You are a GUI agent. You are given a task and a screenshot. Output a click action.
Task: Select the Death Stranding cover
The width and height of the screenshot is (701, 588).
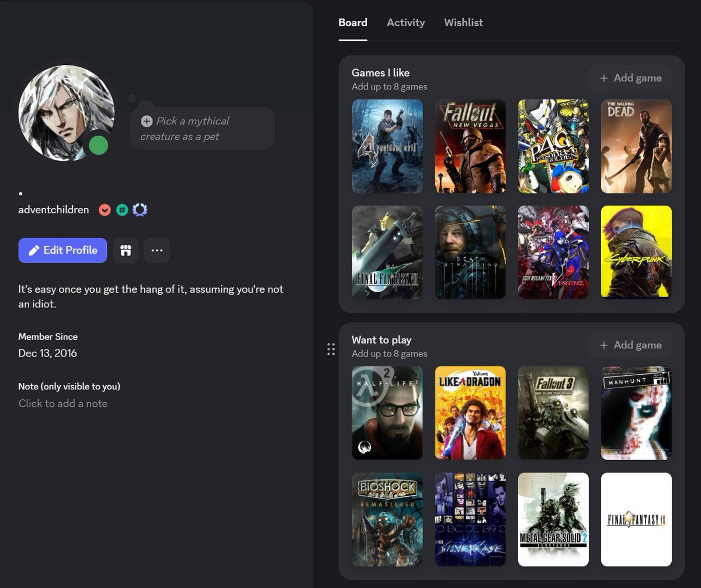[470, 253]
